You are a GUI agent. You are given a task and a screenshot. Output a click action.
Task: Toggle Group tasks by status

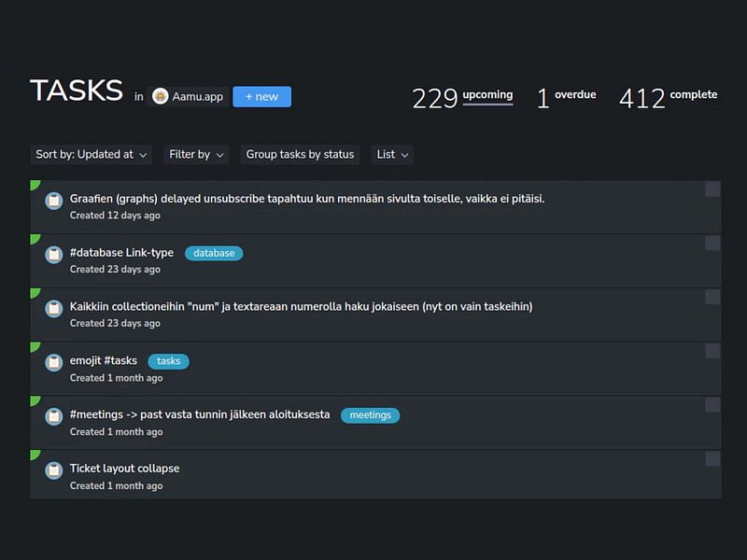coord(300,155)
